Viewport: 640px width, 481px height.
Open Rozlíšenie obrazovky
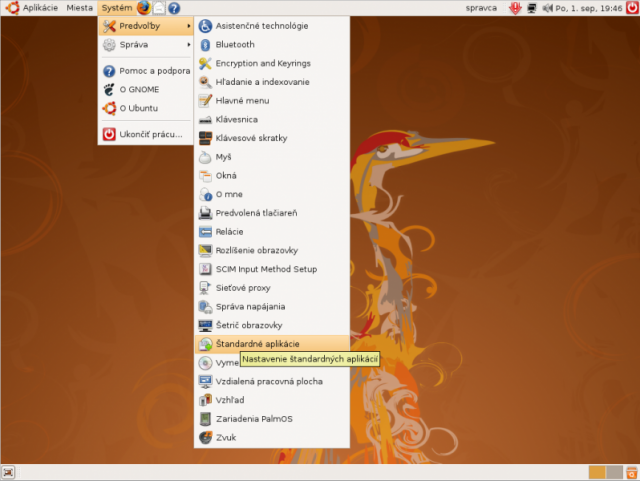[272, 250]
